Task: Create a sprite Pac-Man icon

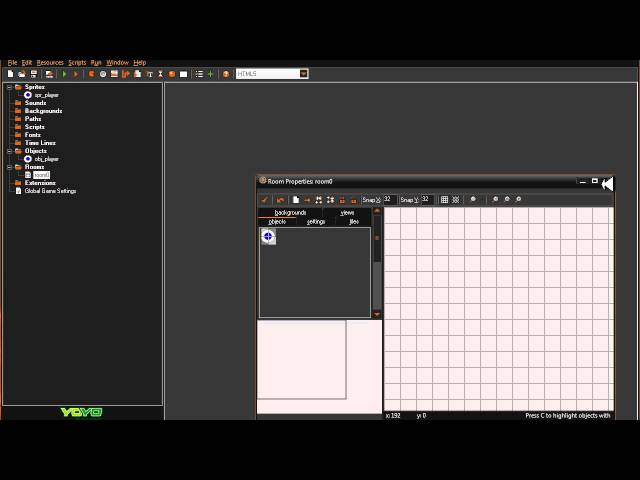Action: point(91,74)
